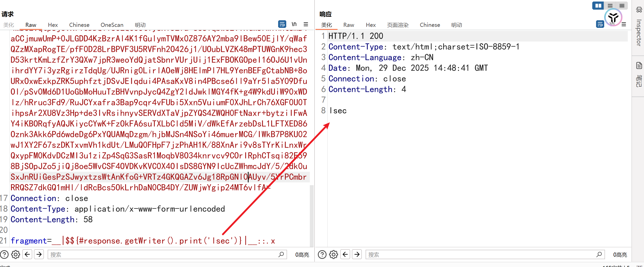Open the OneScan tab in request
Viewport: 644px width, 267px height.
[x=112, y=25]
